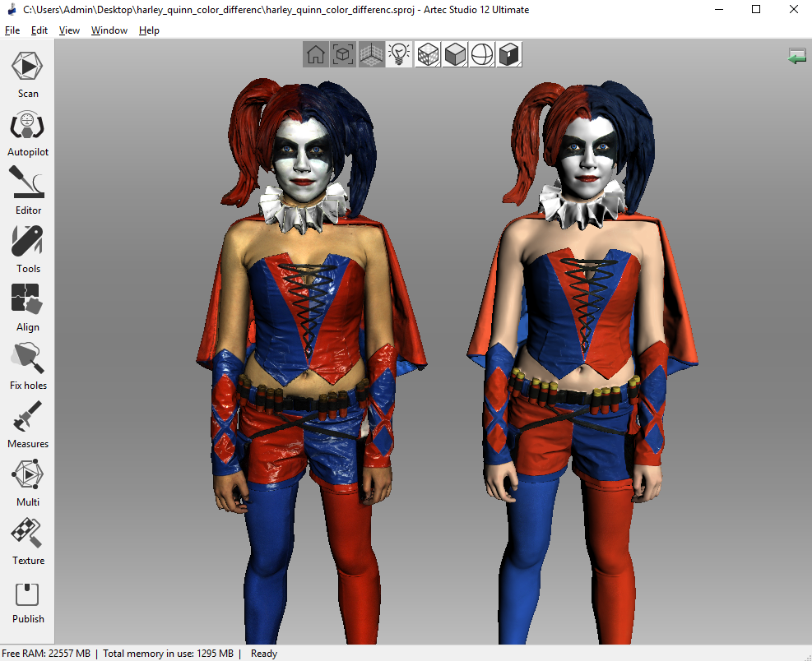The height and width of the screenshot is (661, 812).
Task: Select the right matte Harley Quinn model
Action: click(582, 363)
